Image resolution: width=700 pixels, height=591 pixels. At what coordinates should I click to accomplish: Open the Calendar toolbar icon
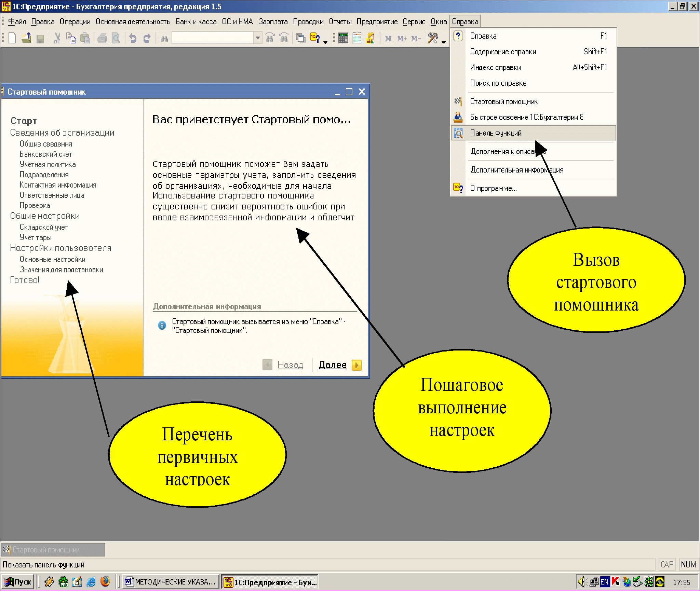tap(357, 38)
